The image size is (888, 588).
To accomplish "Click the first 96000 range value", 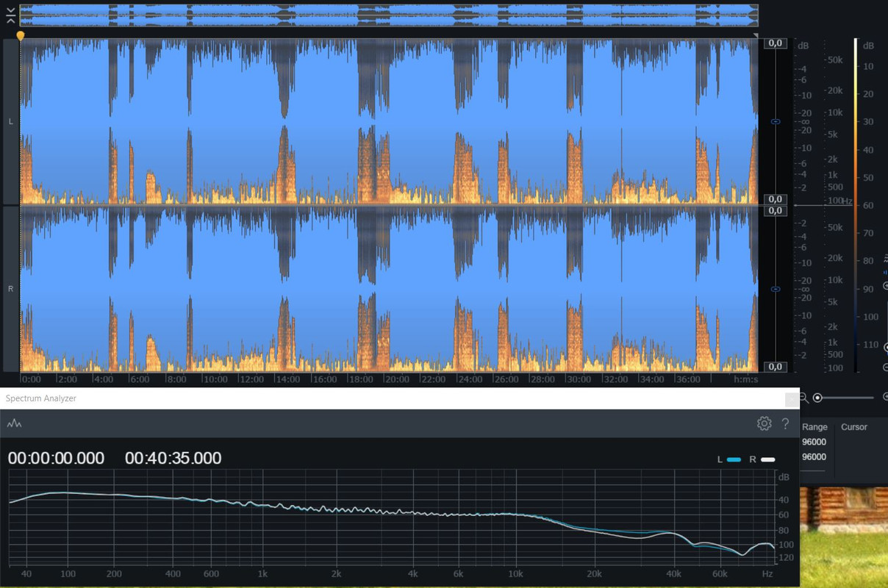I will pyautogui.click(x=814, y=442).
